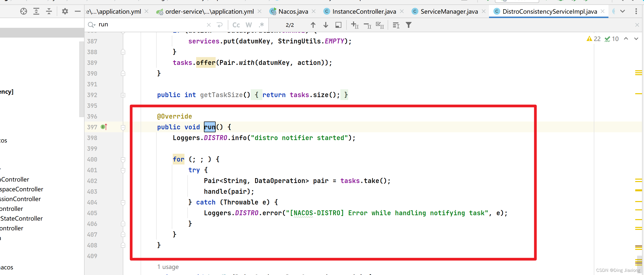The height and width of the screenshot is (275, 644).
Task: Select all occurrences icon in find bar
Action: pos(380,25)
